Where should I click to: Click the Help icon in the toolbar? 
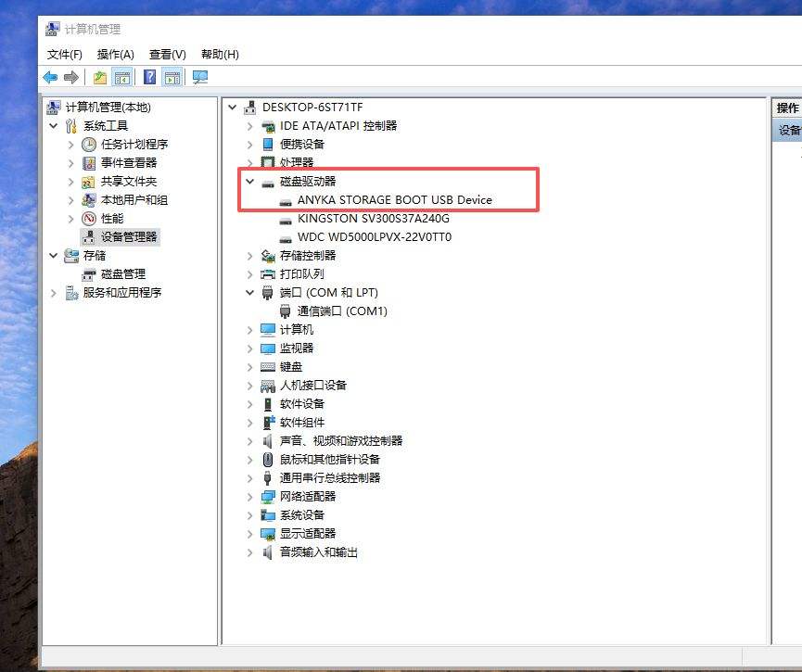pyautogui.click(x=148, y=77)
